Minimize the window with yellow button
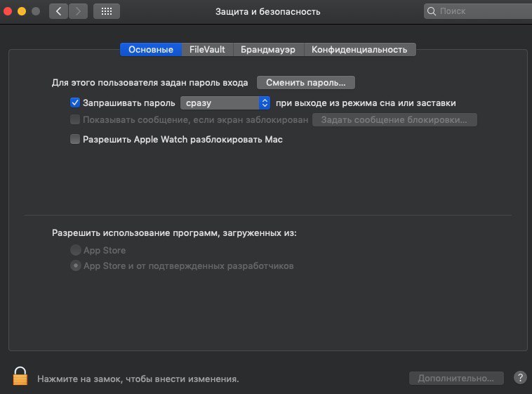The image size is (532, 394). tap(22, 11)
